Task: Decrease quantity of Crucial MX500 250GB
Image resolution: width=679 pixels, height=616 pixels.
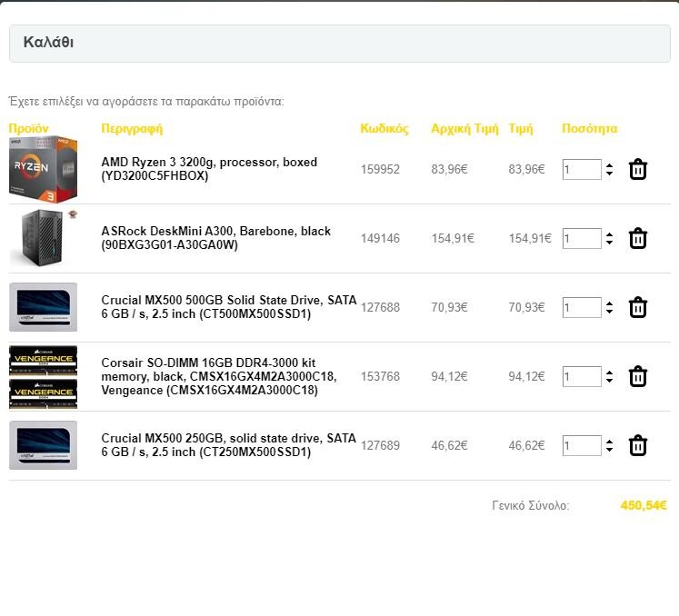Action: 609,450
